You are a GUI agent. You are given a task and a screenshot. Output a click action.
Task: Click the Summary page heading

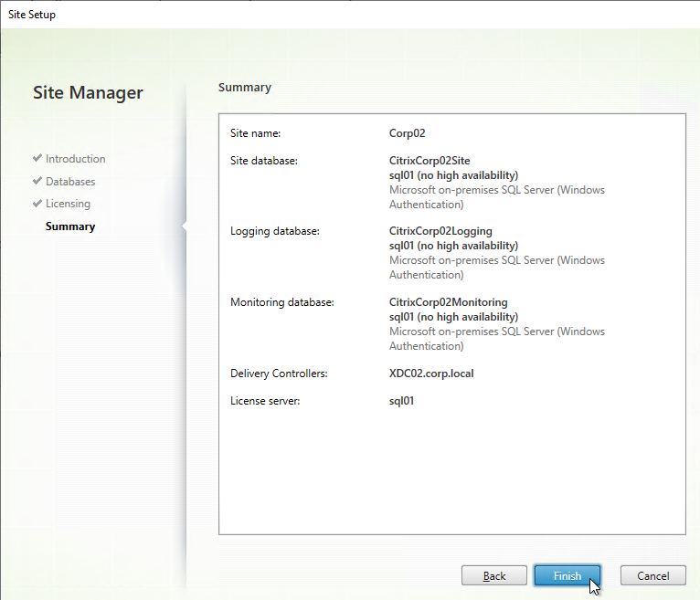click(245, 88)
